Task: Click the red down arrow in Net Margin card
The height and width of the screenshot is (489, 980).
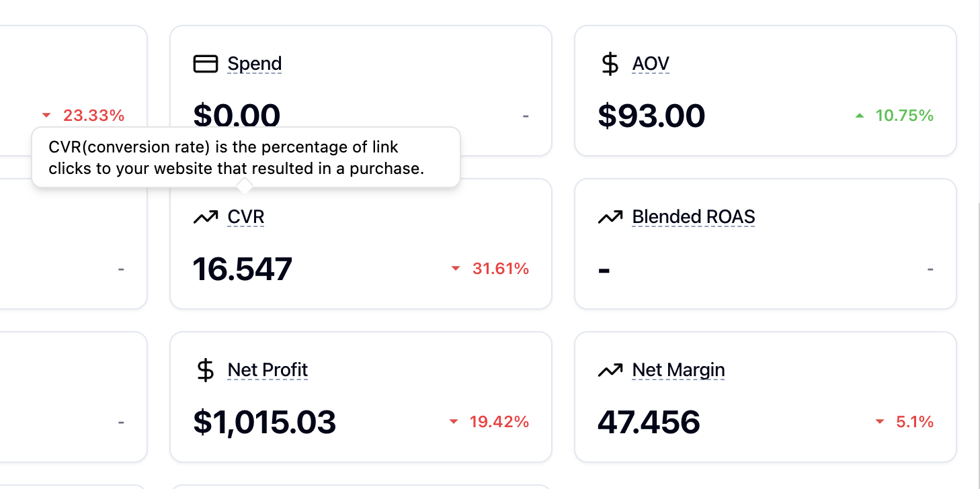Action: tap(880, 422)
